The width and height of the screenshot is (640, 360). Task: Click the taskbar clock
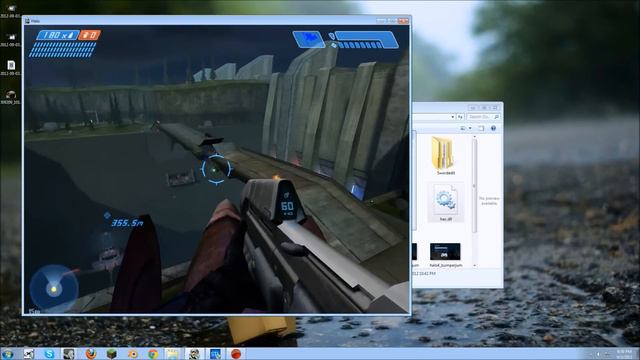click(x=624, y=354)
